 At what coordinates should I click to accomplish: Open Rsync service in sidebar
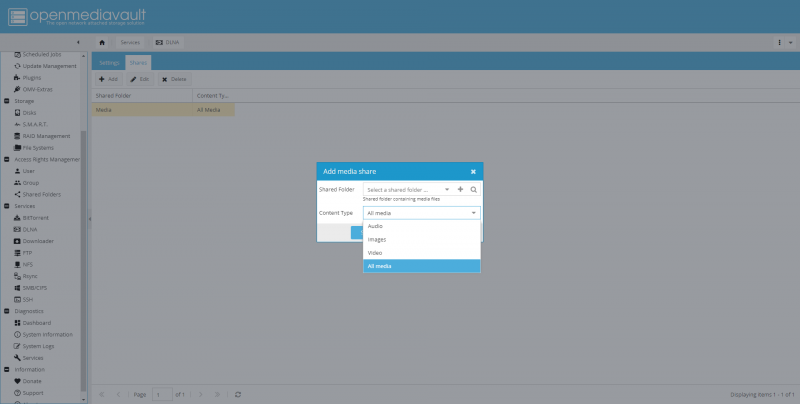pyautogui.click(x=26, y=276)
